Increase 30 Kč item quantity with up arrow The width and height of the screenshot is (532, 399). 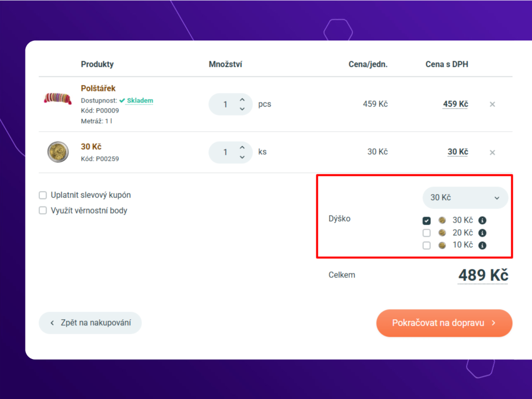242,147
